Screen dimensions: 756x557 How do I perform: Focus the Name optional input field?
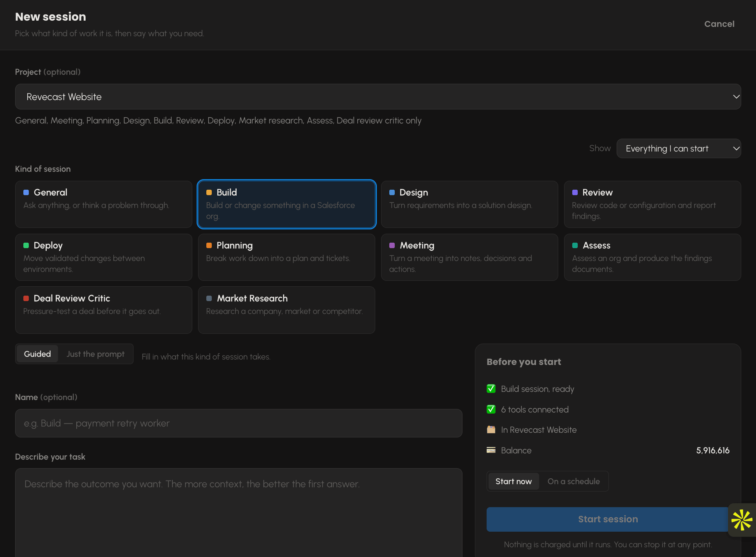click(239, 423)
